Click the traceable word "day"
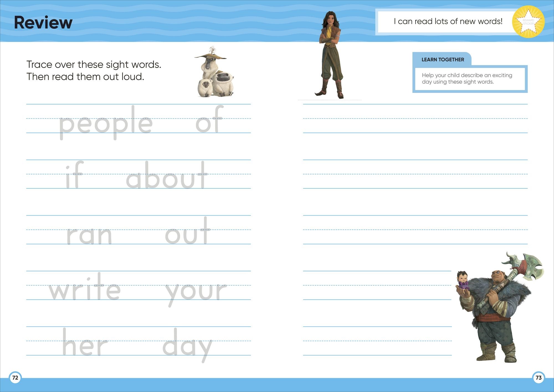 (x=187, y=345)
